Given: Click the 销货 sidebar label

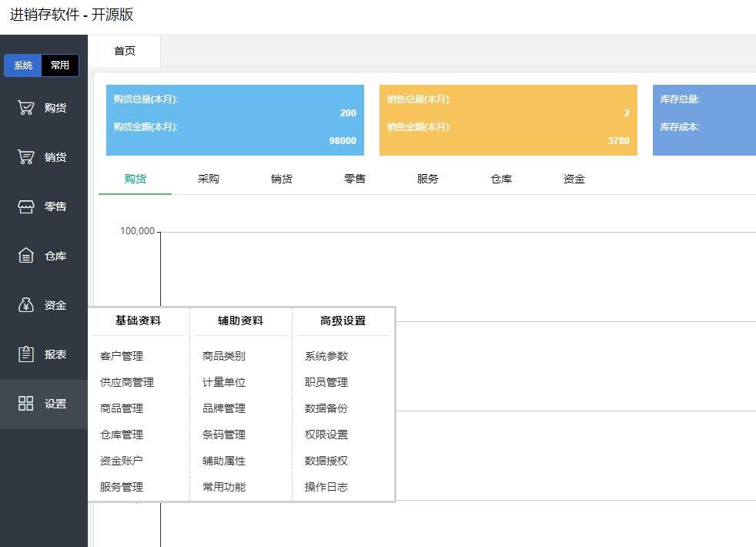Looking at the screenshot, I should (x=55, y=156).
